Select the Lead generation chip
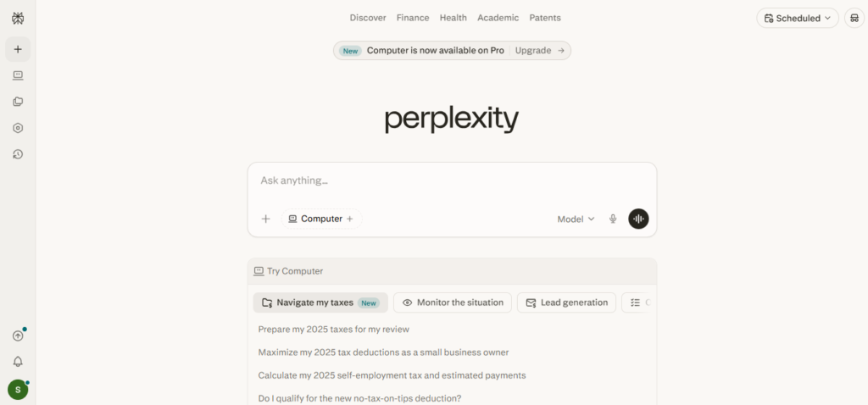 566,302
